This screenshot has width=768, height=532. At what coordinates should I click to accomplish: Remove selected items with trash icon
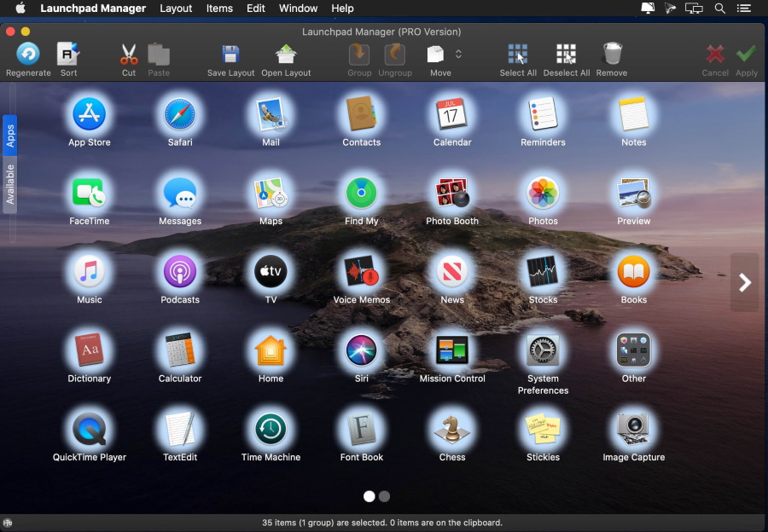tap(612, 54)
